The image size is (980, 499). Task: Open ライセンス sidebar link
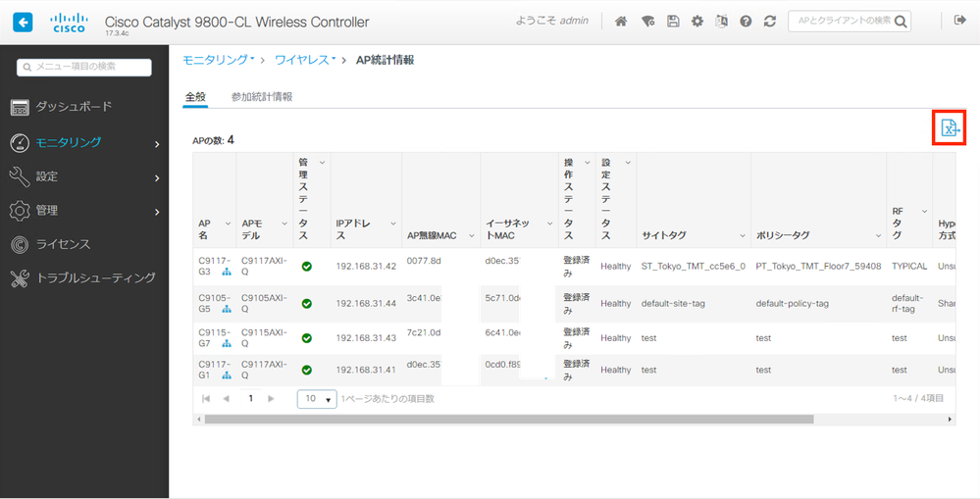tap(63, 244)
